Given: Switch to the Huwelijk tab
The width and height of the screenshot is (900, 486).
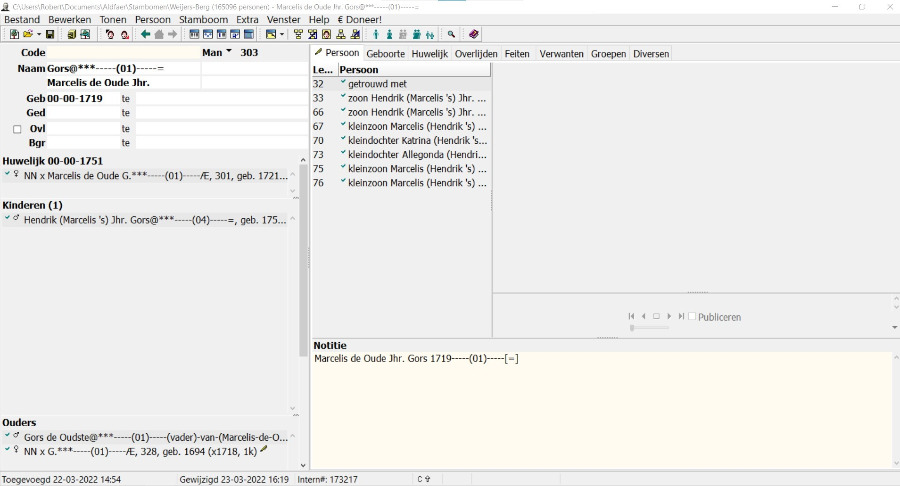Looking at the screenshot, I should tap(429, 53).
